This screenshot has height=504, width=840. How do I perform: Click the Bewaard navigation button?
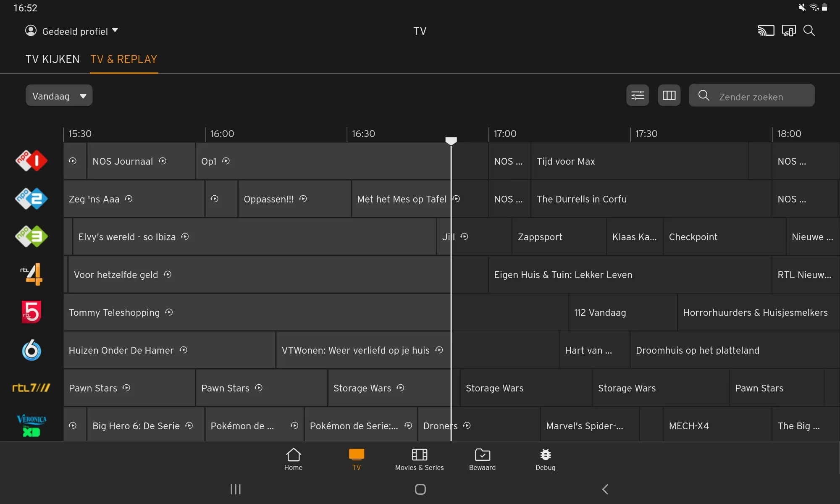pyautogui.click(x=482, y=458)
